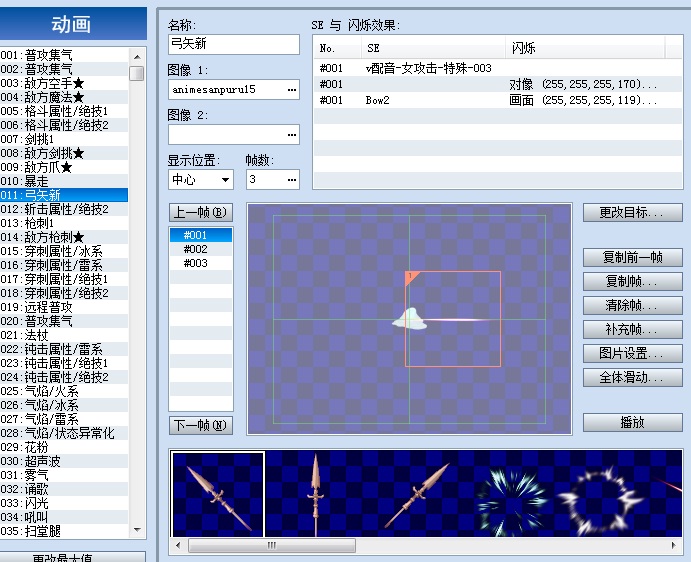The width and height of the screenshot is (691, 562).
Task: Select animation 029:花粉
Action: coord(64,447)
